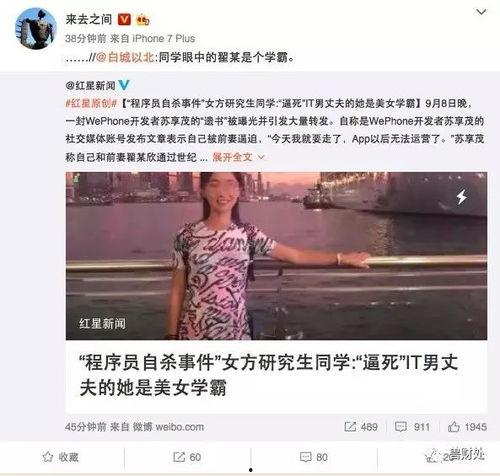Viewport: 500px width, 476px height.
Task: Open the #红星原创# hashtag topic
Action: tap(91, 103)
